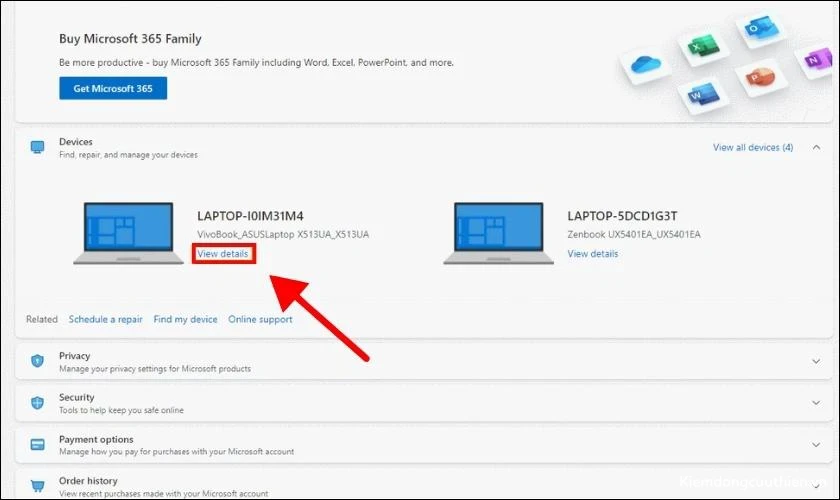This screenshot has width=840, height=500.
Task: Open View all devices (4) link
Action: pos(753,147)
